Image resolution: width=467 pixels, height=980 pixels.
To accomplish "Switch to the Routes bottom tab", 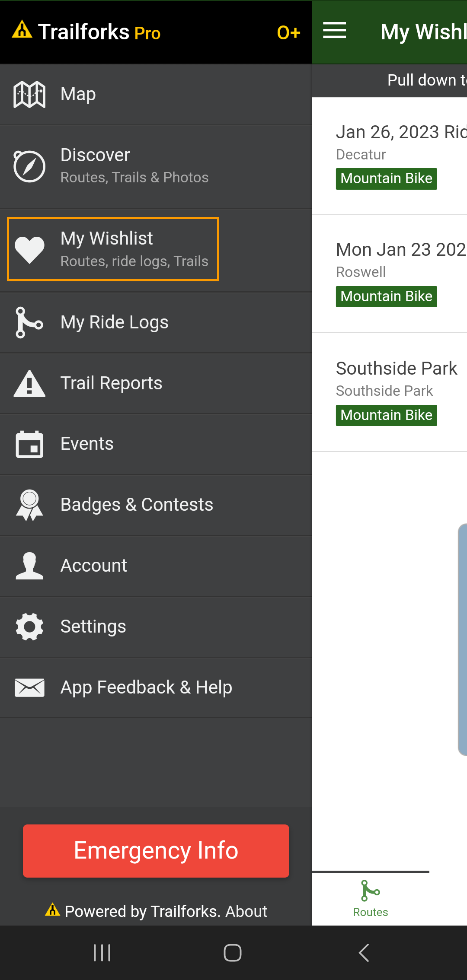I will coord(371,899).
